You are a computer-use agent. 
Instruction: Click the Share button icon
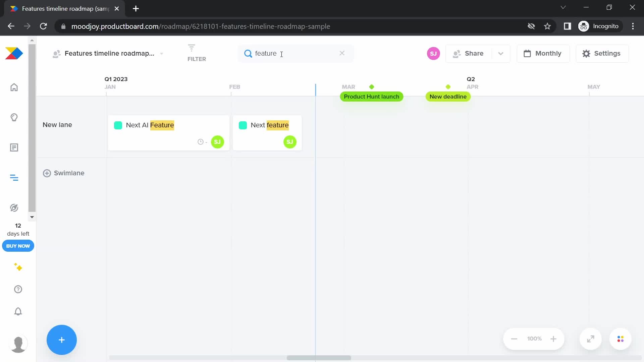click(x=457, y=53)
